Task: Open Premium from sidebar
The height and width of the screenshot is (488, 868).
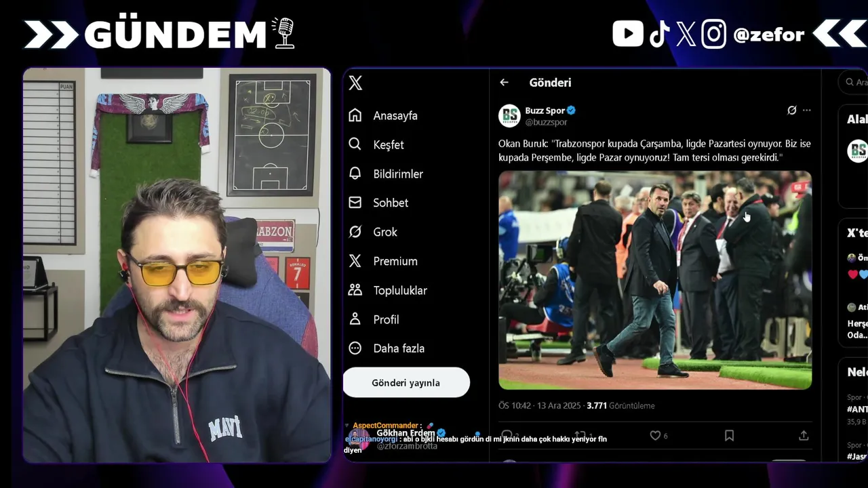Action: pyautogui.click(x=383, y=261)
